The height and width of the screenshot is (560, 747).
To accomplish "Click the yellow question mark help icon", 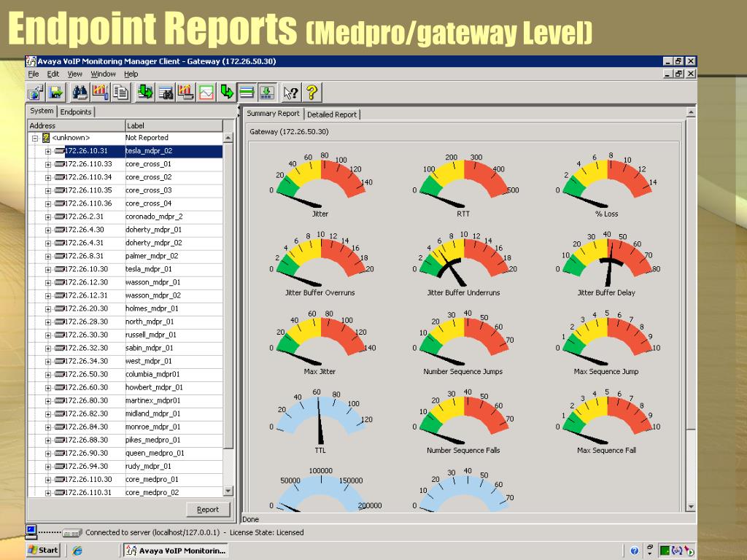I will pos(311,93).
